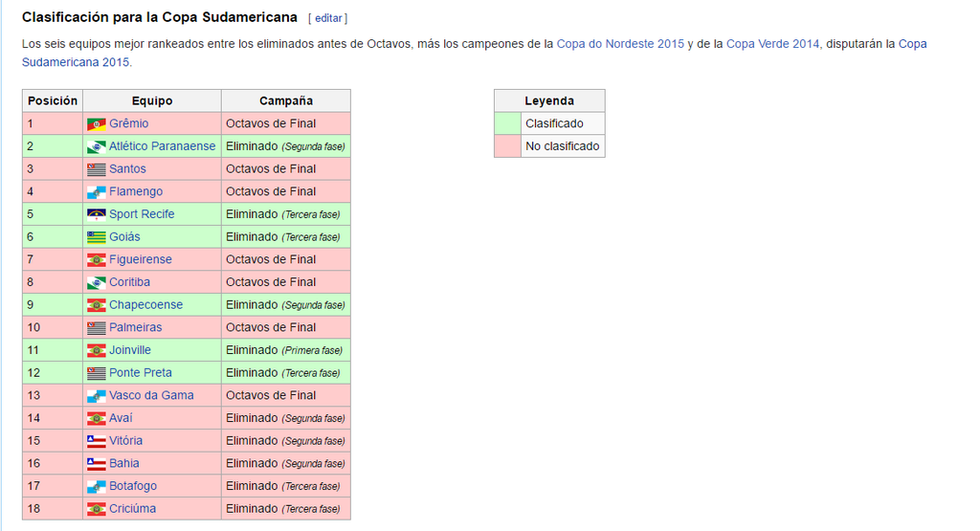980x531 pixels.
Task: Click Atlético Paranaense's 'Eliminado (Segunda fase)' cell
Action: coord(286,146)
